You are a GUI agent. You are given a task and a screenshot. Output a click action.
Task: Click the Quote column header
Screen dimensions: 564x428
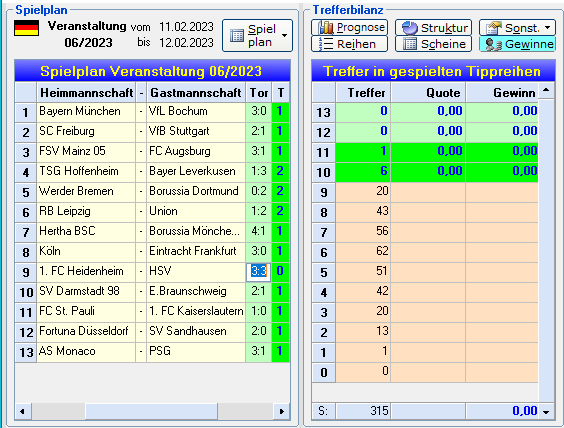tap(428, 92)
